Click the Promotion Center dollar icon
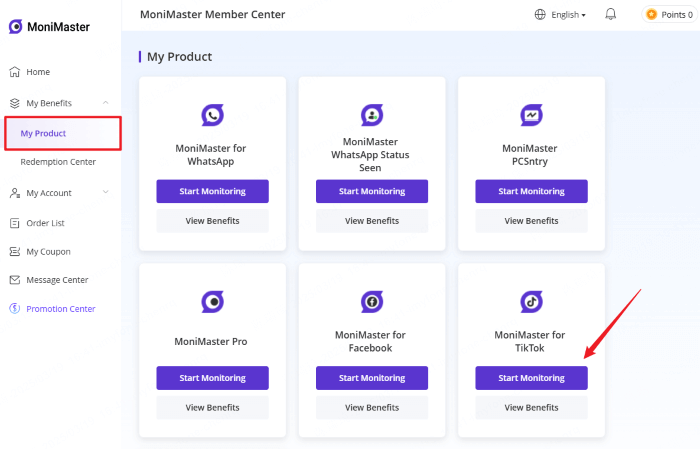The height and width of the screenshot is (449, 700). (15, 308)
